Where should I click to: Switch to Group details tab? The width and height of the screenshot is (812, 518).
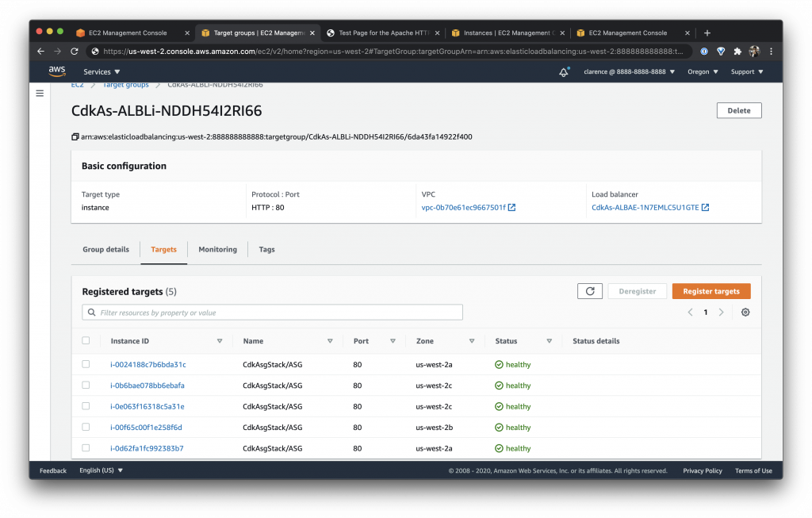[105, 249]
